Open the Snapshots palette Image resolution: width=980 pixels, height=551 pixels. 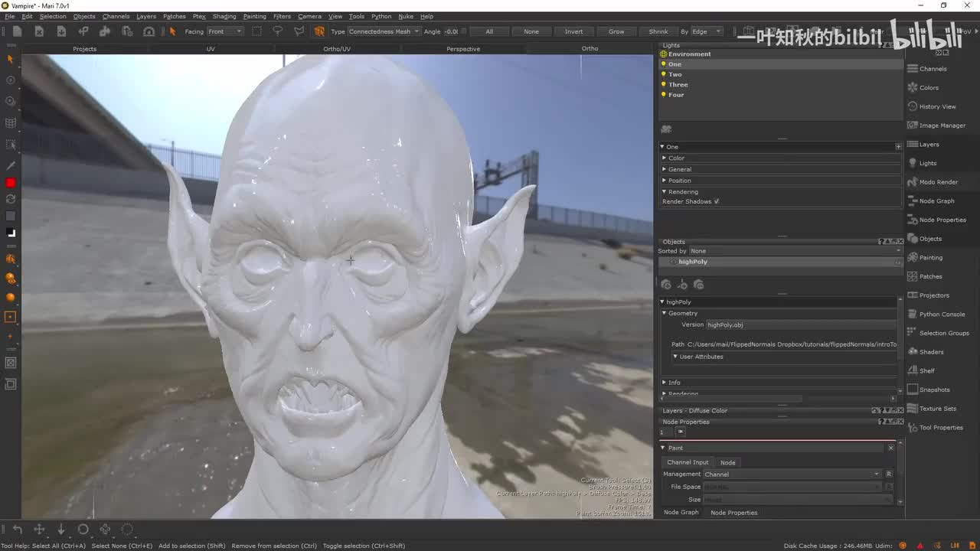click(934, 390)
